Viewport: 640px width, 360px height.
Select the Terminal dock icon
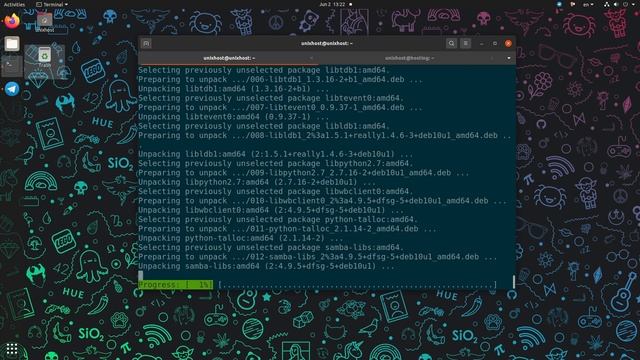click(x=12, y=66)
